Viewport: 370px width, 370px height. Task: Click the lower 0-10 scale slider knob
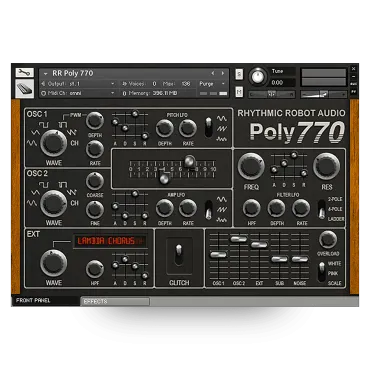click(x=164, y=179)
